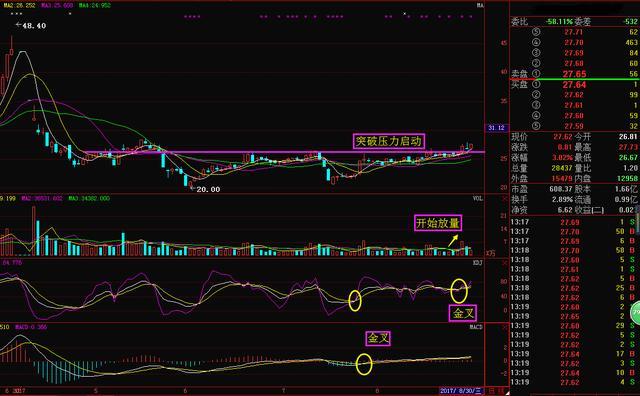Click the right yellow circle on KDJ lines
The height and width of the screenshot is (396, 640).
point(459,291)
